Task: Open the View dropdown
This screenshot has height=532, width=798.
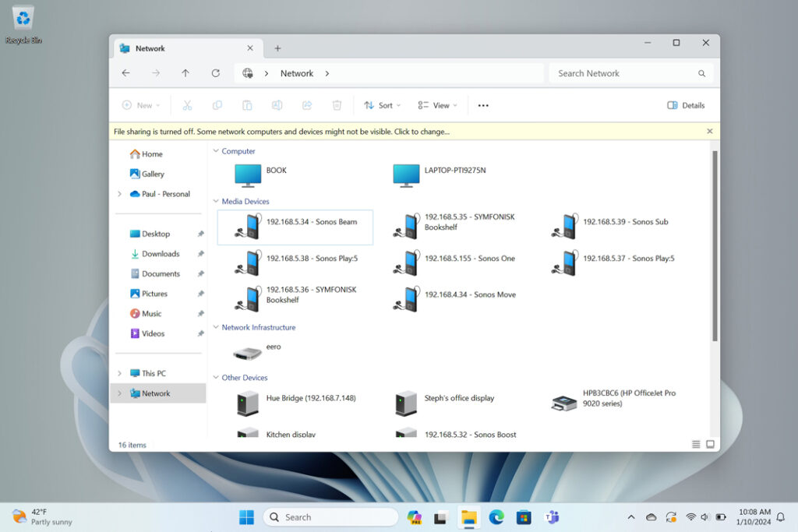Action: pyautogui.click(x=436, y=104)
